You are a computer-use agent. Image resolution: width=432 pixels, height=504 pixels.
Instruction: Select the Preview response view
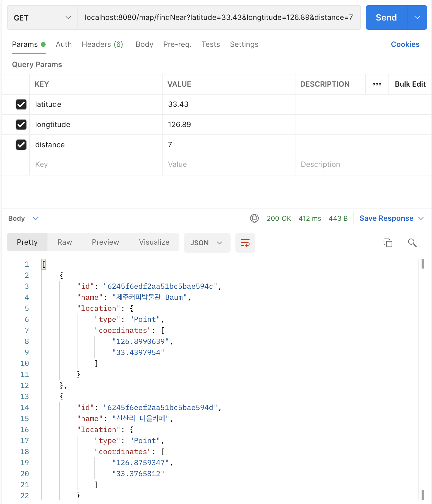105,242
